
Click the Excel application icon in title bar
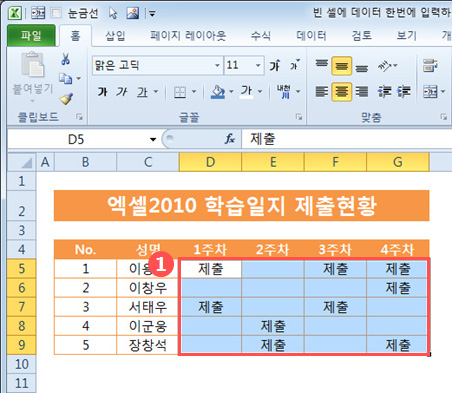coord(15,13)
